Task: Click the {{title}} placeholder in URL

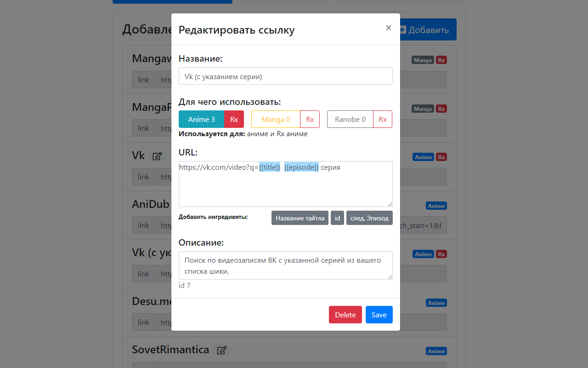Action: [270, 167]
